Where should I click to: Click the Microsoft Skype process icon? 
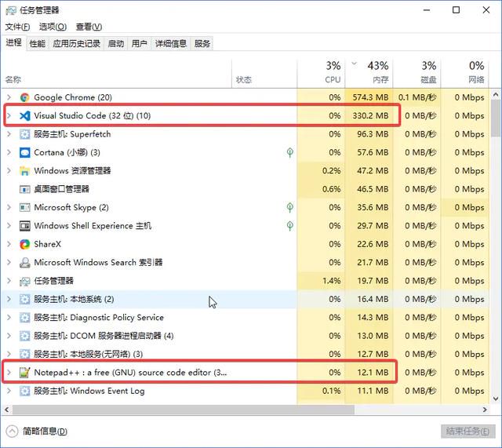(24, 207)
